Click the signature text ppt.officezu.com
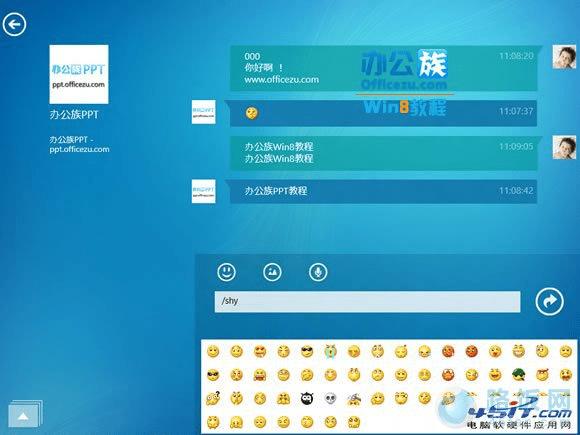This screenshot has width=580, height=435. pos(80,149)
